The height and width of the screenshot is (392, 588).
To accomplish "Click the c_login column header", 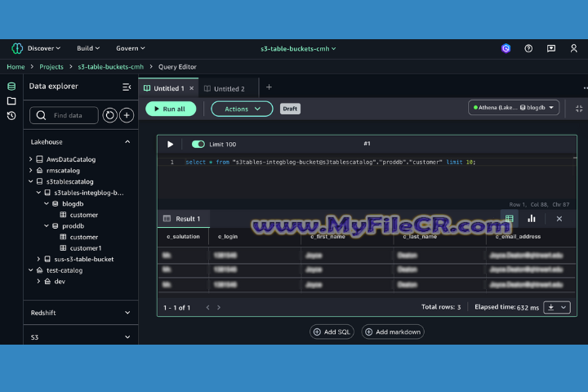I will coord(228,236).
